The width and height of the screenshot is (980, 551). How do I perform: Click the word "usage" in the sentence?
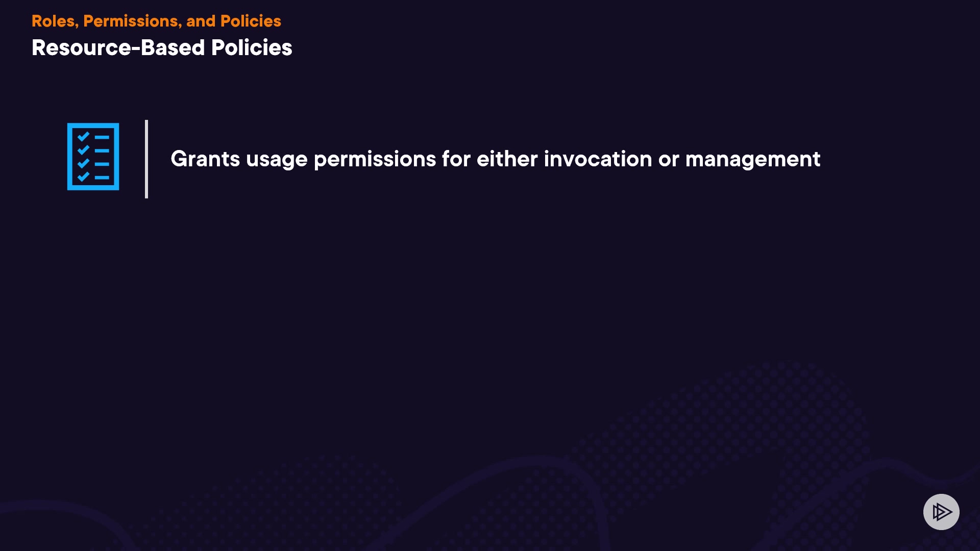277,159
